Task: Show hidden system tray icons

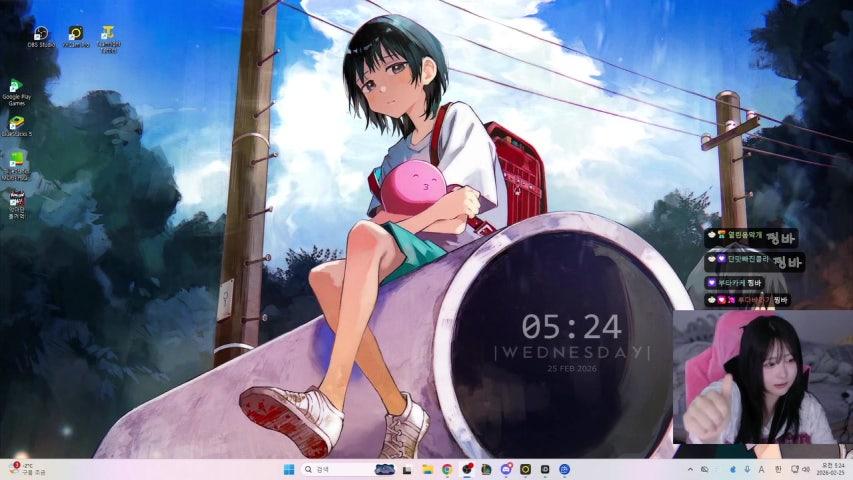Action: click(x=690, y=469)
